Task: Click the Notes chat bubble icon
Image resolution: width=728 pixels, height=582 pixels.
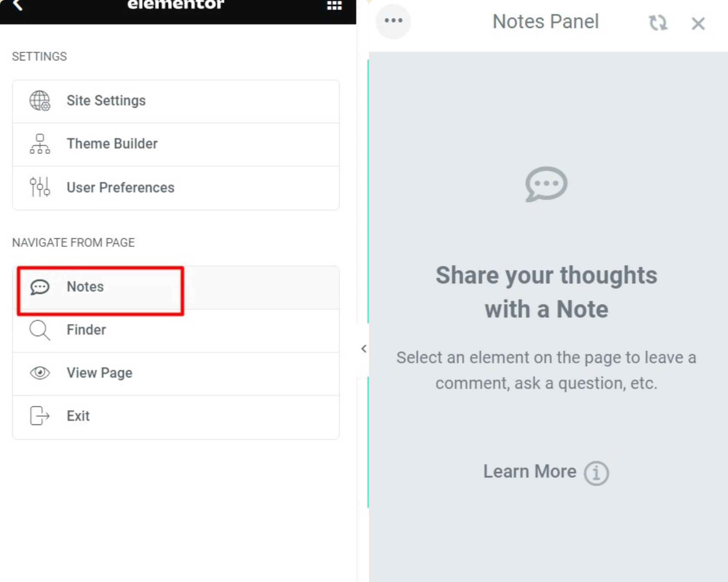Action: pos(39,287)
